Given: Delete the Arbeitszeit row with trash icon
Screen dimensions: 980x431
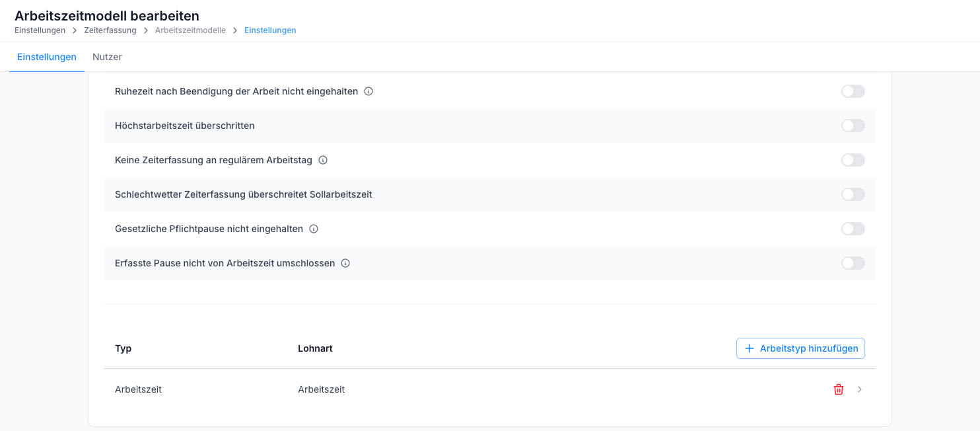Looking at the screenshot, I should point(839,389).
